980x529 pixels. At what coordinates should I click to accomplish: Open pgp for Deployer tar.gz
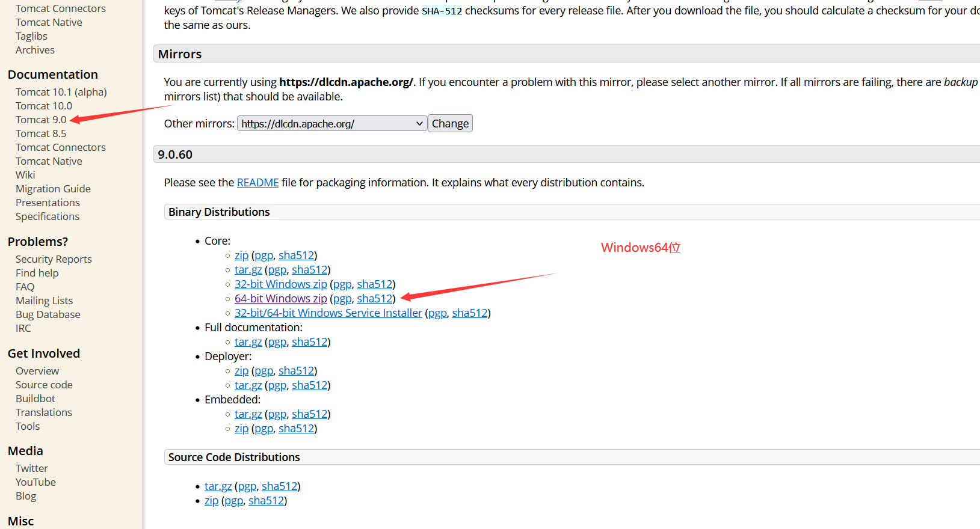277,385
